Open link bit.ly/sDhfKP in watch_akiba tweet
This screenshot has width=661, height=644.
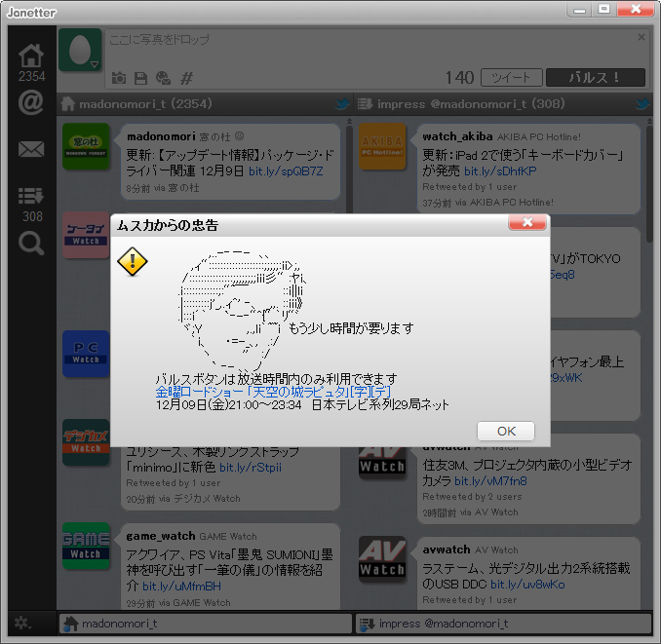click(500, 171)
